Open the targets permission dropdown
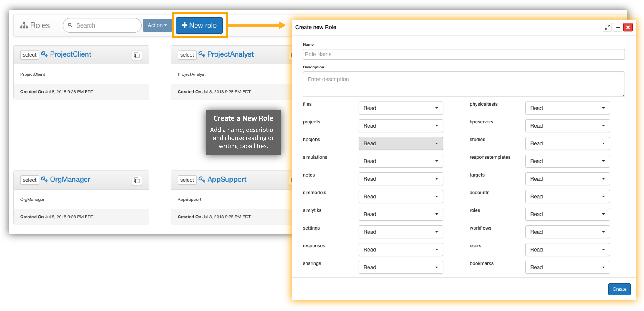 tap(568, 179)
